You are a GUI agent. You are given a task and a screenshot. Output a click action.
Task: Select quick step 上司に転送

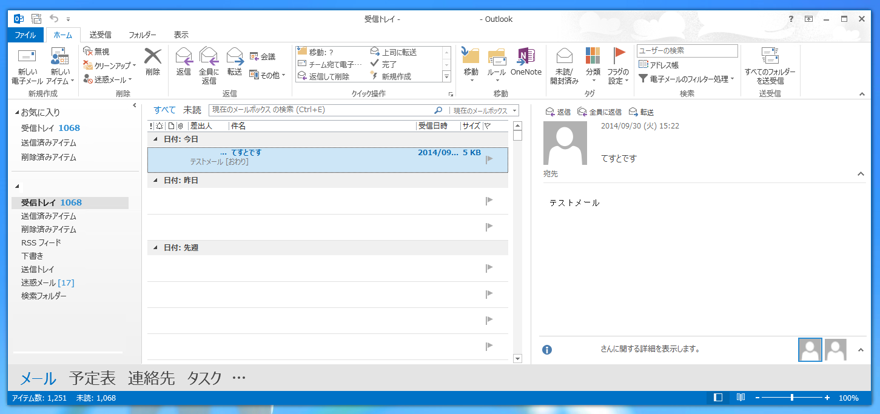point(393,52)
